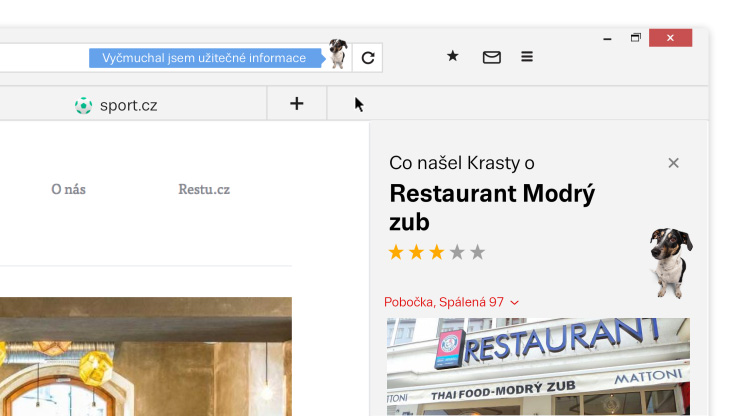Open bookmarks via the star icon
This screenshot has width=740, height=416.
pos(453,56)
